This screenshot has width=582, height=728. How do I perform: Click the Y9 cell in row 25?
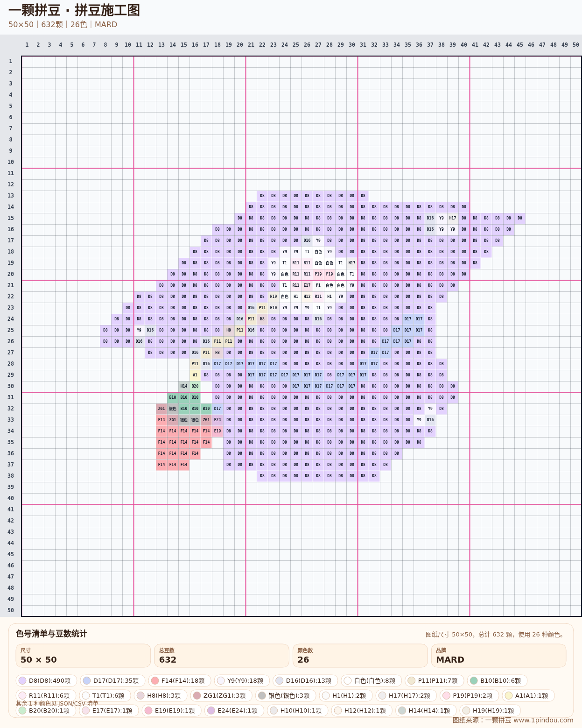[139, 330]
